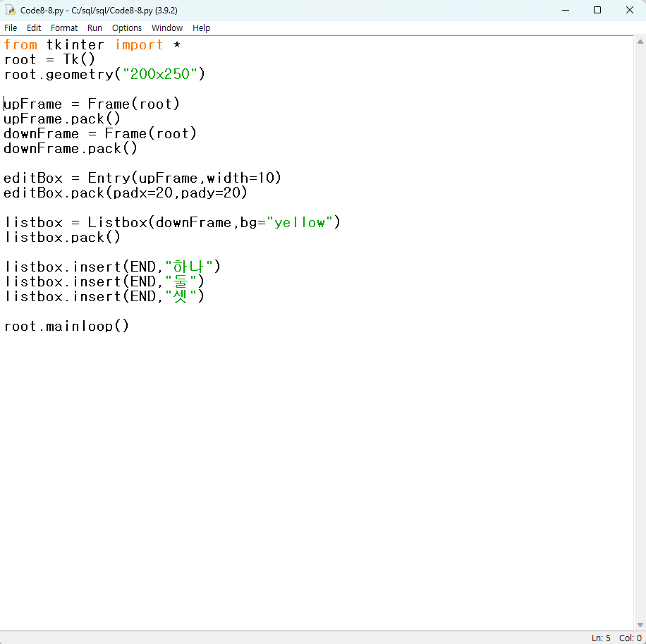Click the insert line containing "둘"
The image size is (646, 644).
tap(104, 282)
